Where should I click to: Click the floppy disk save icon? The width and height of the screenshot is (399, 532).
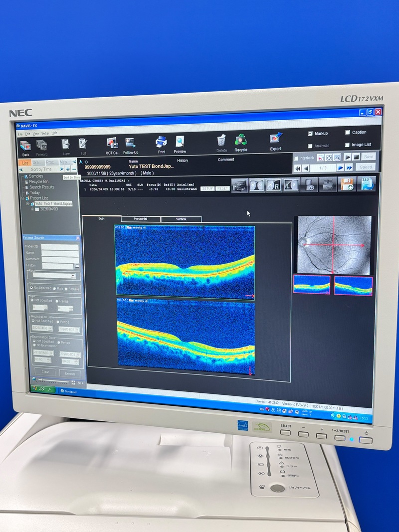point(346,184)
